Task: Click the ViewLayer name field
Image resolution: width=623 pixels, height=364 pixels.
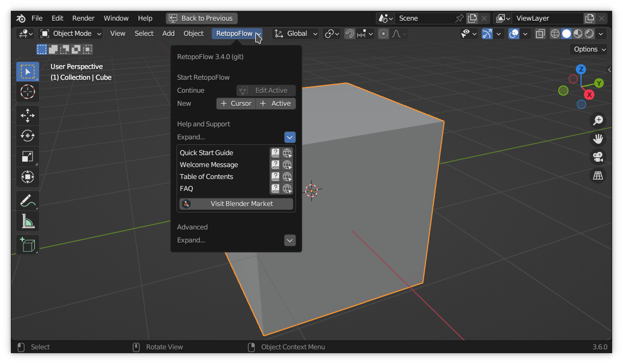Action: pyautogui.click(x=548, y=18)
